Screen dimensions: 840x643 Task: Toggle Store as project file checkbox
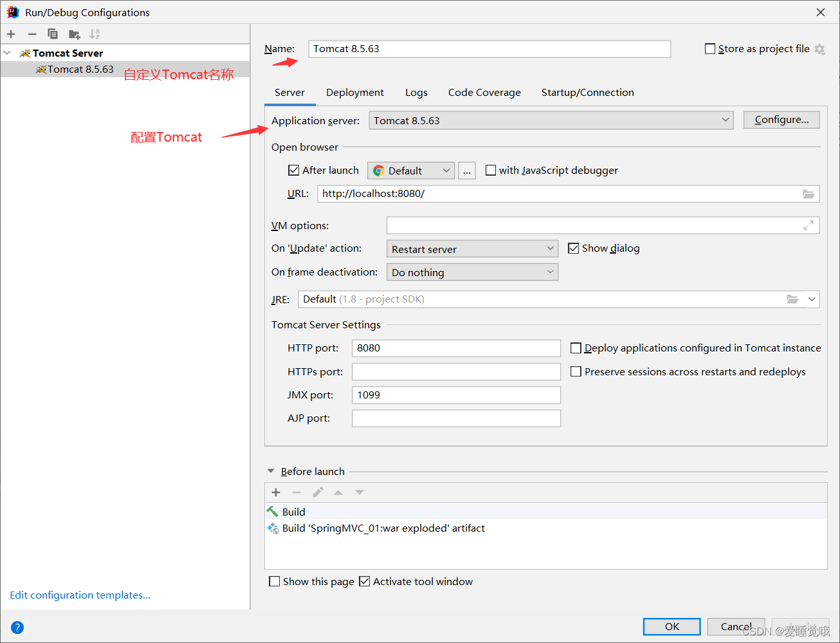click(710, 49)
